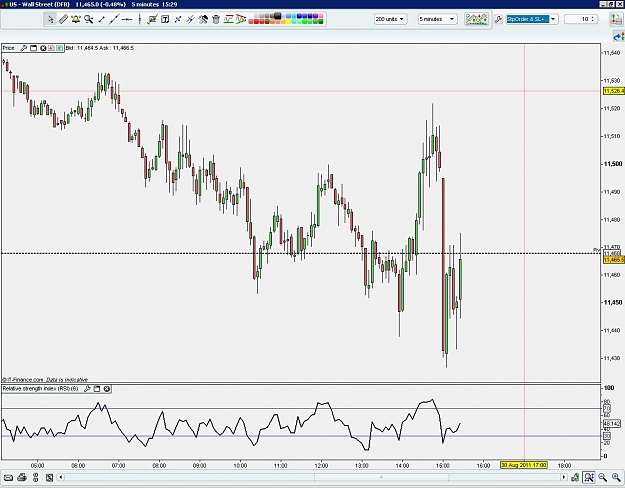Open RSI indicator wrench settings
Image resolution: width=625 pixels, height=488 pixels.
point(87,389)
